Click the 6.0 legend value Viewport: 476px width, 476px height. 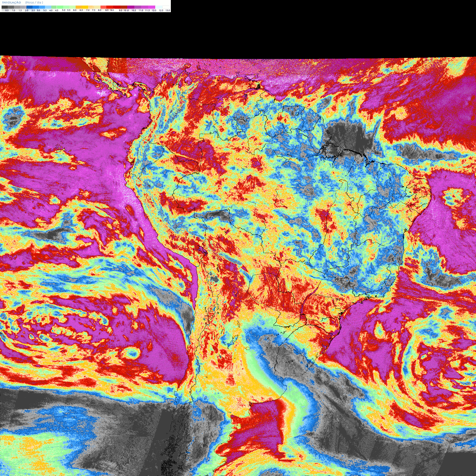click(75, 10)
